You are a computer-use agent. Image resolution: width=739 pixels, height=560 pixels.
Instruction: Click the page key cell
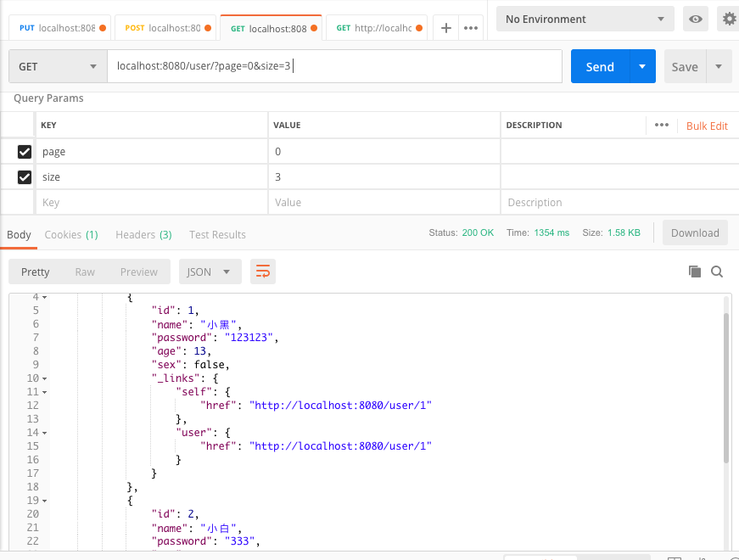pyautogui.click(x=152, y=152)
